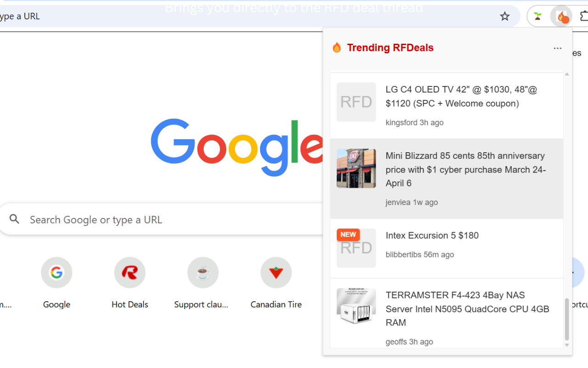Click the Dairy Queen storefront thumbnail
Image resolution: width=588 pixels, height=368 pixels.
[356, 168]
